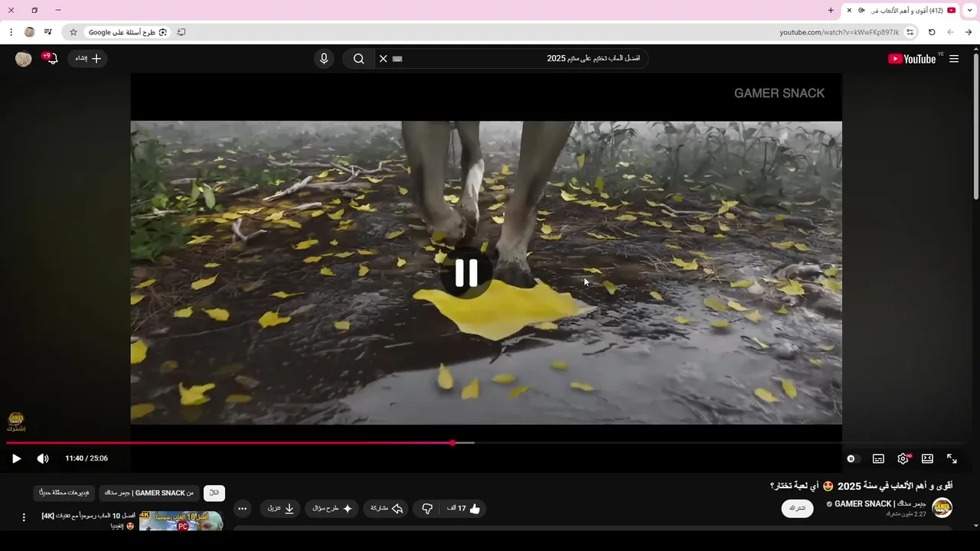980x551 pixels.
Task: Clear the search query with the X
Action: click(x=384, y=59)
